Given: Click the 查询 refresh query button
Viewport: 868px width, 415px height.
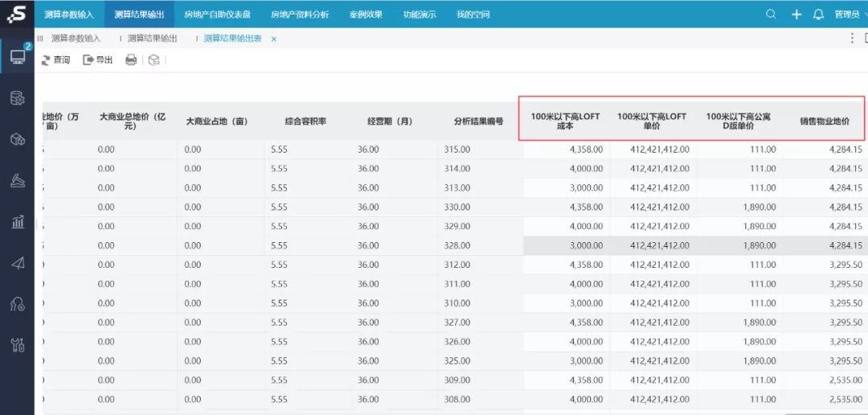Looking at the screenshot, I should pyautogui.click(x=55, y=60).
